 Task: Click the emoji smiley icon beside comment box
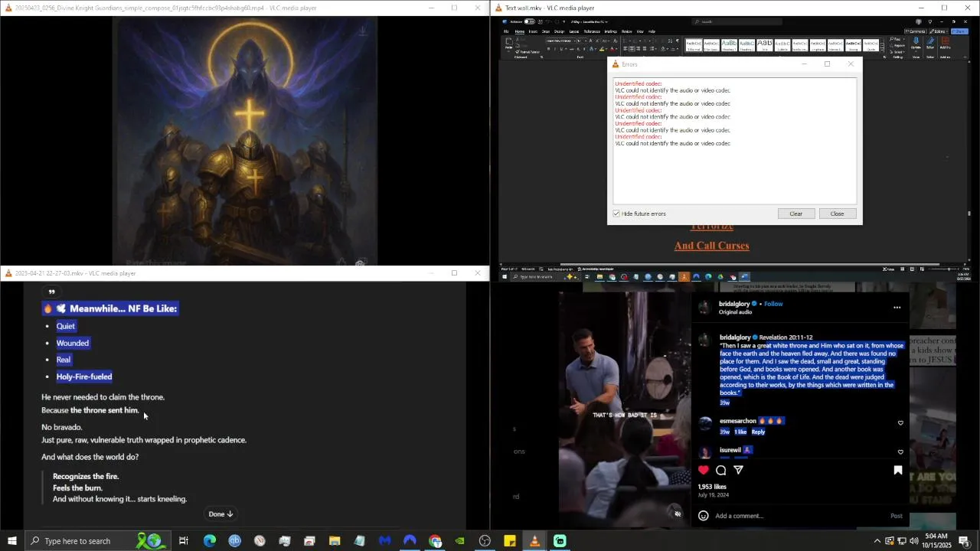tap(704, 516)
